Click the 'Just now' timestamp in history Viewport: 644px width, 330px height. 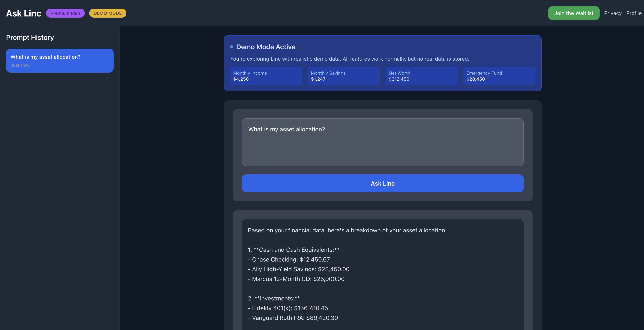point(20,65)
